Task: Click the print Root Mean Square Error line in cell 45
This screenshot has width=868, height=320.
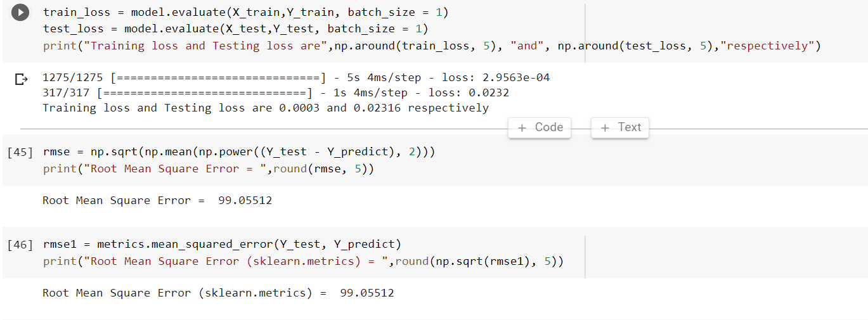Action: [x=209, y=169]
